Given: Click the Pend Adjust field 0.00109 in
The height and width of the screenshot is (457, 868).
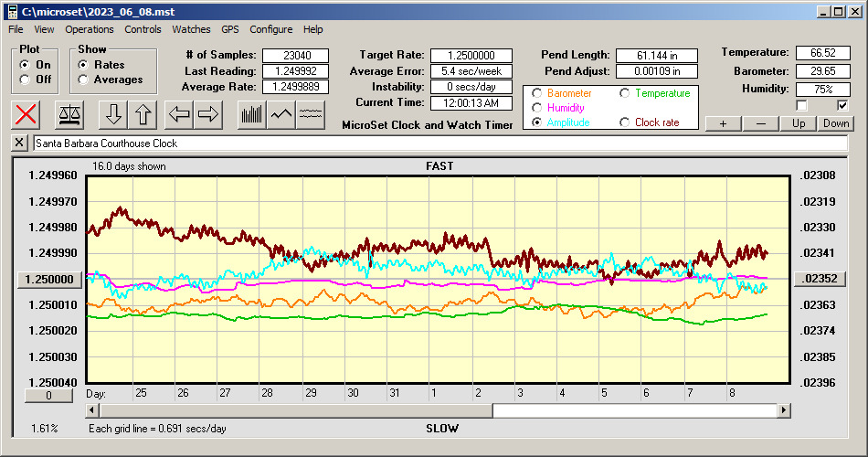Looking at the screenshot, I should click(x=657, y=71).
